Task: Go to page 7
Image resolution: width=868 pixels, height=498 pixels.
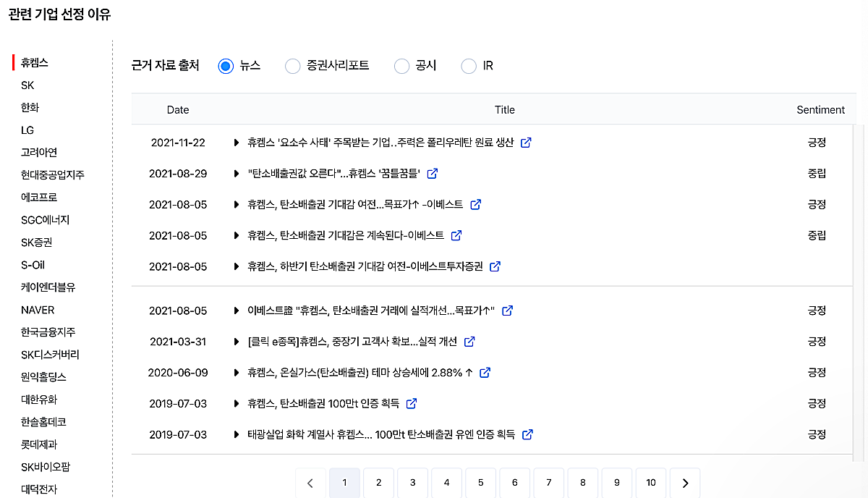Action: (548, 483)
